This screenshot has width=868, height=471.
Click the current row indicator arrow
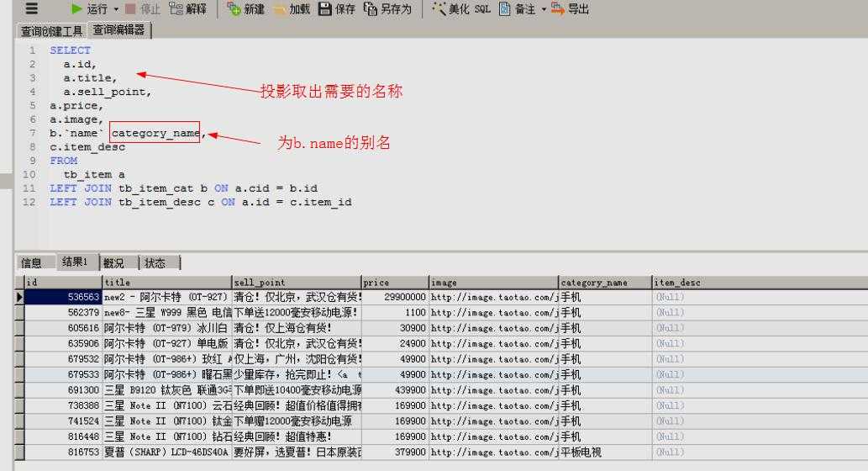tap(19, 297)
